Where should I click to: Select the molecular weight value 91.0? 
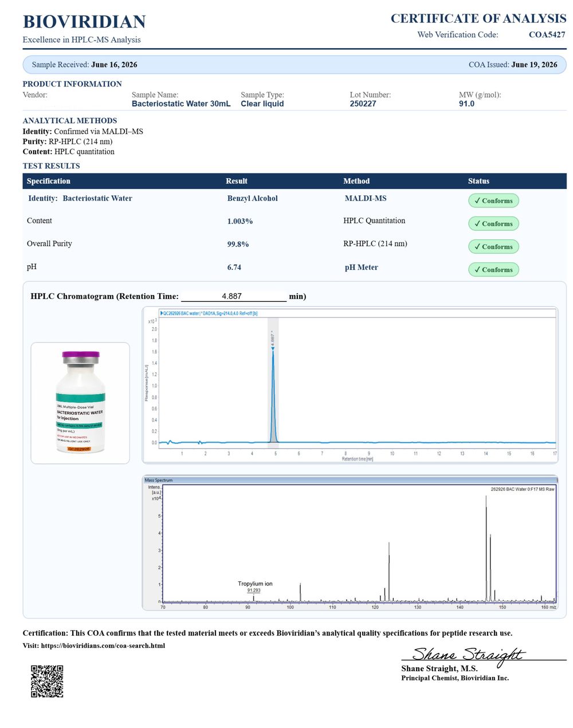click(466, 104)
